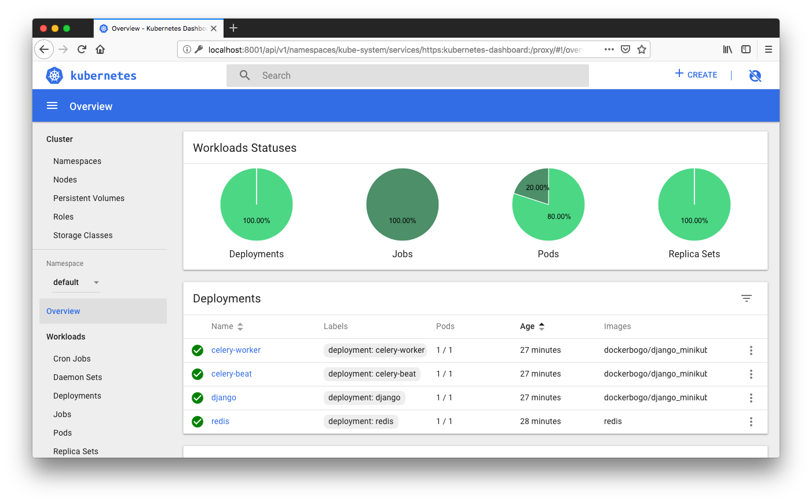Click the kubernetes wordmark text
812x504 pixels.
tap(104, 75)
